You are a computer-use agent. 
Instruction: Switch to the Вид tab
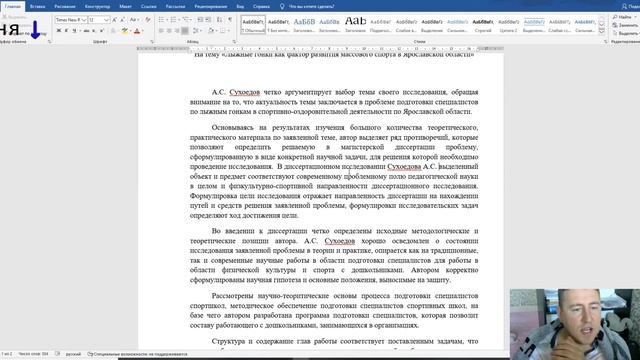240,6
